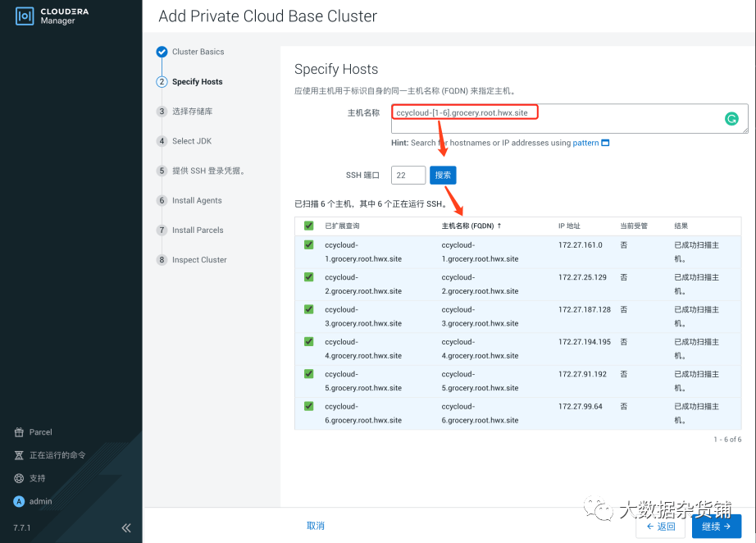Image resolution: width=756 pixels, height=543 pixels.
Task: Open the Inspect Cluster step
Action: click(x=199, y=259)
